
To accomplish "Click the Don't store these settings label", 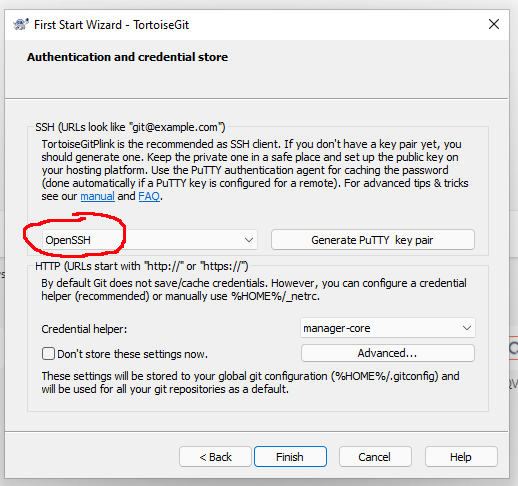I will pyautogui.click(x=132, y=354).
